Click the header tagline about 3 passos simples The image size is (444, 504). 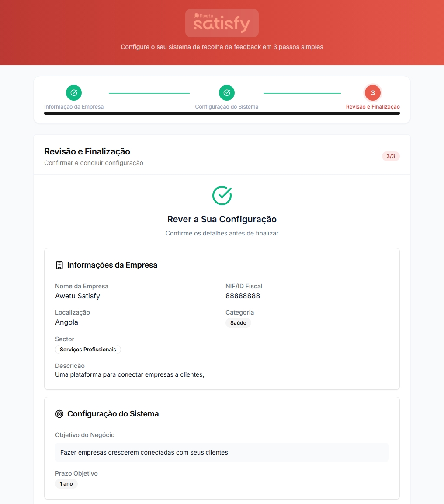coord(222,47)
